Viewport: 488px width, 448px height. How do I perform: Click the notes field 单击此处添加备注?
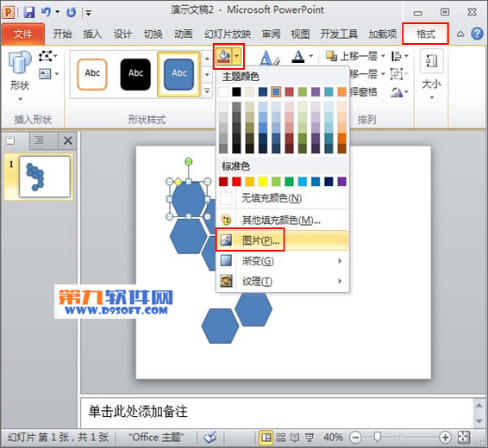pyautogui.click(x=277, y=412)
